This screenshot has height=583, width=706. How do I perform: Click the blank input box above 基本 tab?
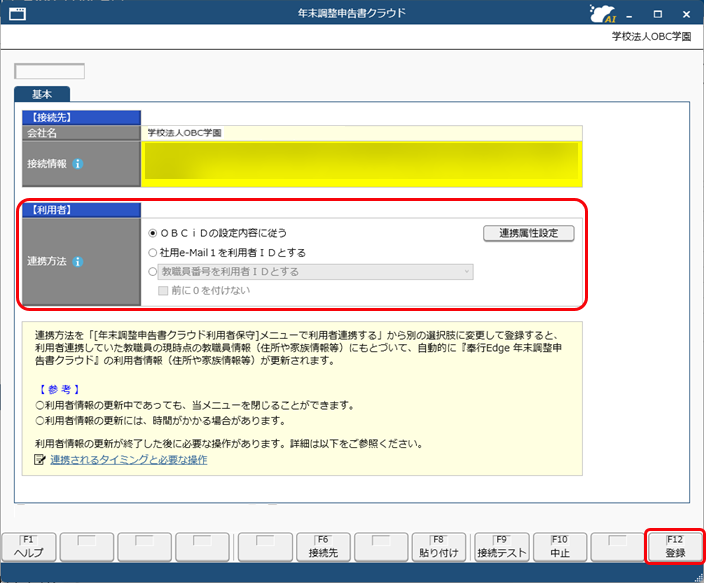(50, 72)
